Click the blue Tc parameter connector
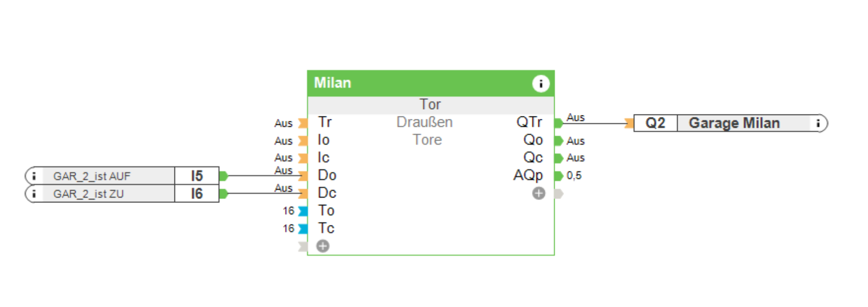Image resolution: width=868 pixels, height=307 pixels. [x=303, y=229]
